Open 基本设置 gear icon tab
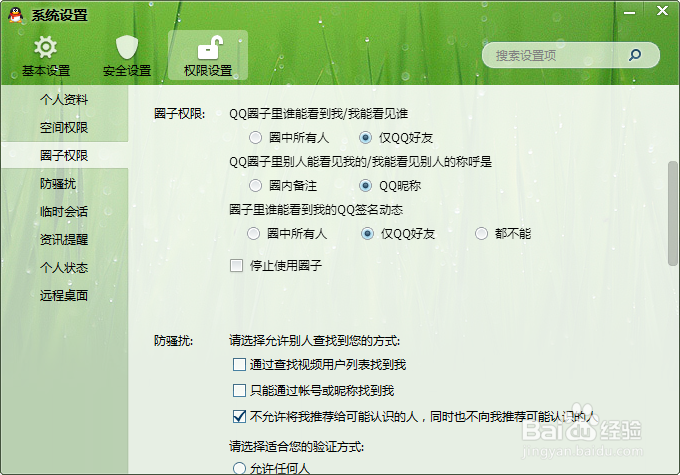The image size is (680, 475). [x=46, y=56]
